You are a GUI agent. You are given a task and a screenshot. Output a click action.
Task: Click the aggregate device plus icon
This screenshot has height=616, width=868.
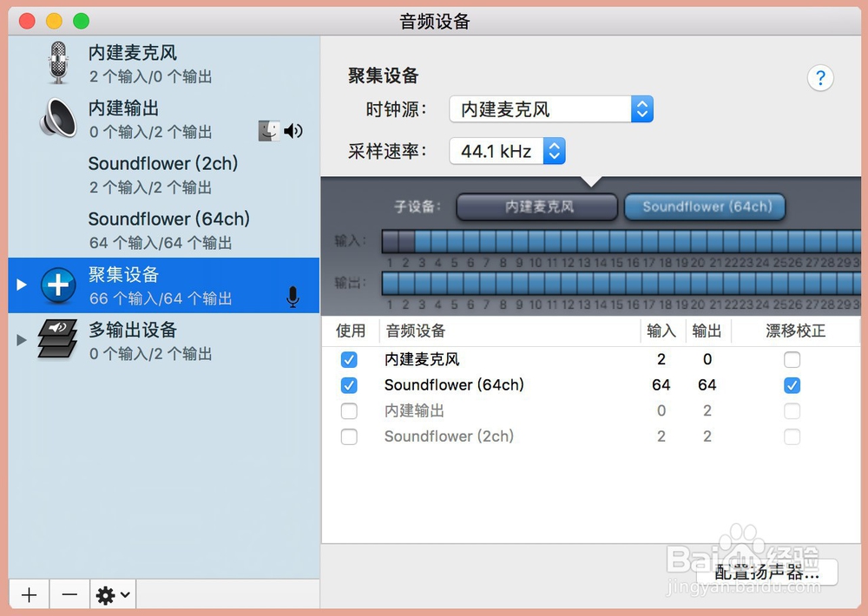[57, 285]
